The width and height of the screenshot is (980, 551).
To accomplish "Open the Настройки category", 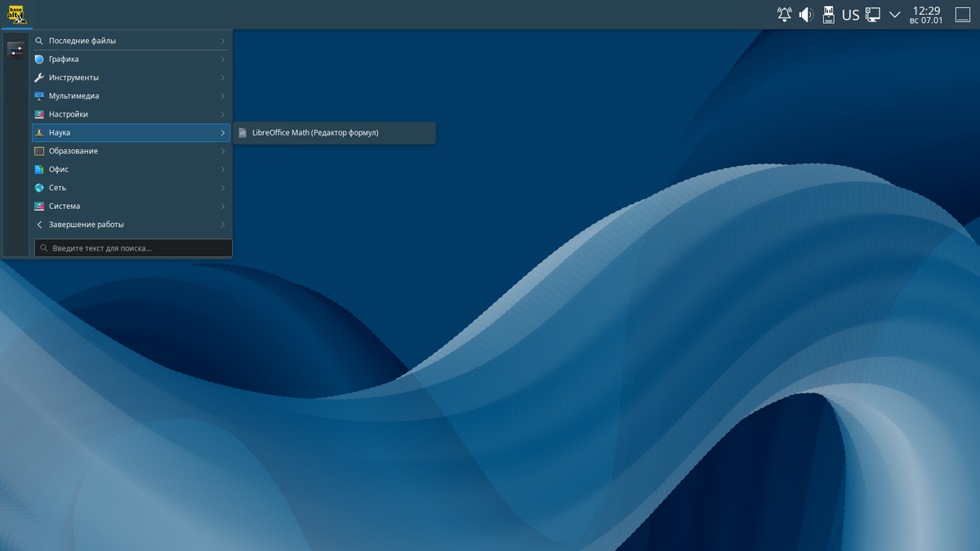I will [x=131, y=114].
